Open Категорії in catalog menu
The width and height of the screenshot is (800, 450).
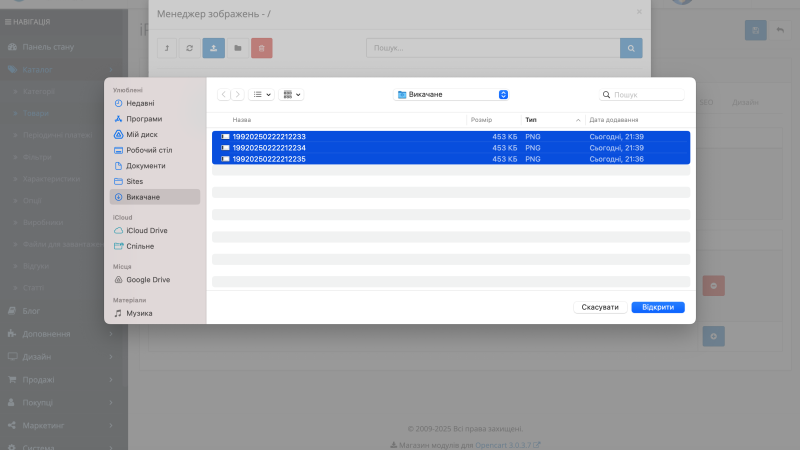tap(39, 92)
